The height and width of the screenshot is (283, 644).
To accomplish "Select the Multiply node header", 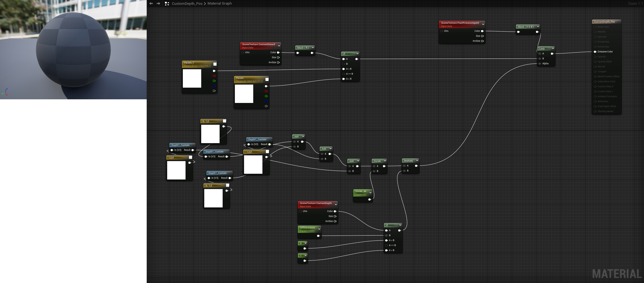I will point(408,161).
